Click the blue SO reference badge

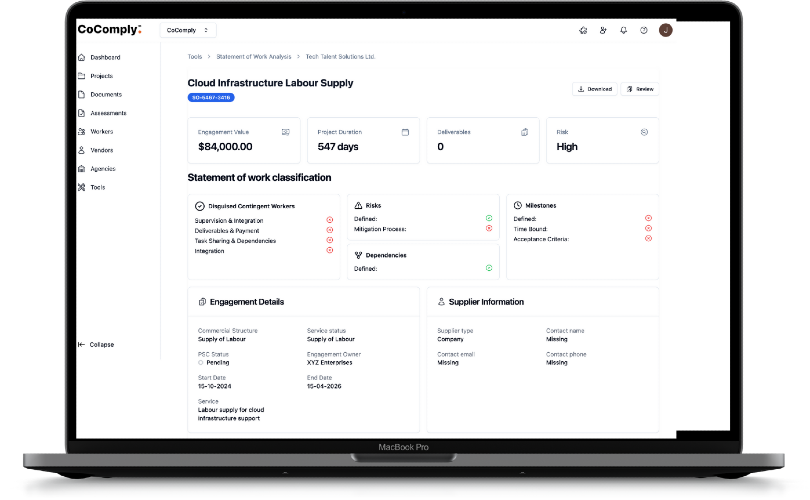tap(211, 98)
